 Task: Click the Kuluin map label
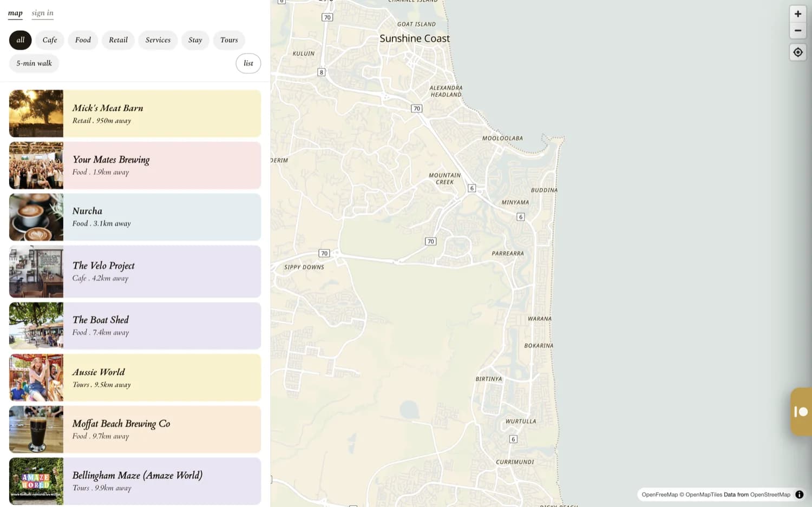tap(304, 54)
